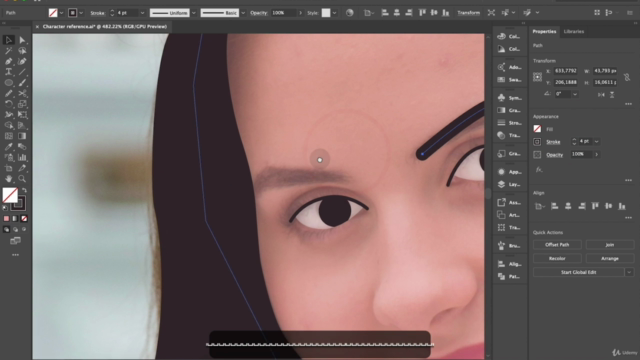Image resolution: width=640 pixels, height=360 pixels.
Task: Select the Eyedropper tool
Action: pyautogui.click(x=9, y=147)
